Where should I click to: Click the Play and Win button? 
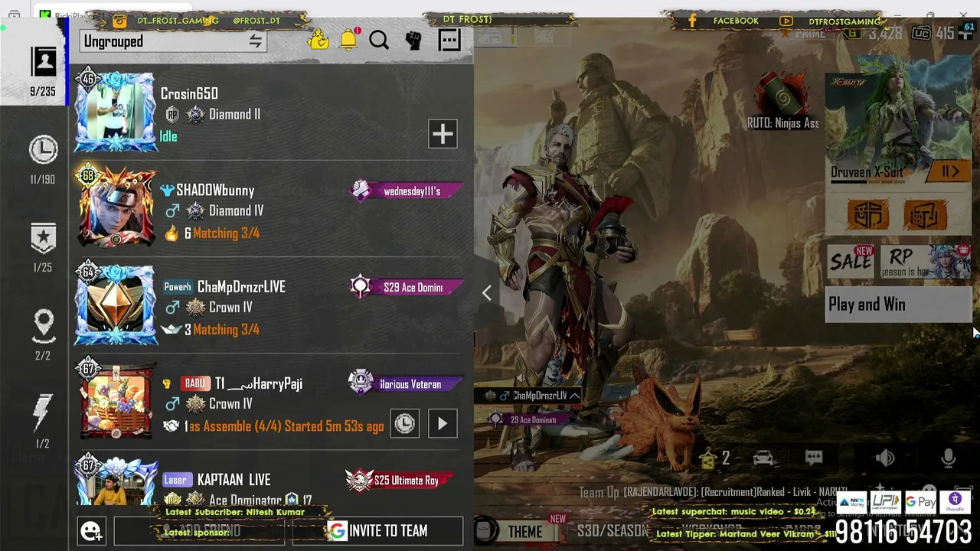(898, 305)
